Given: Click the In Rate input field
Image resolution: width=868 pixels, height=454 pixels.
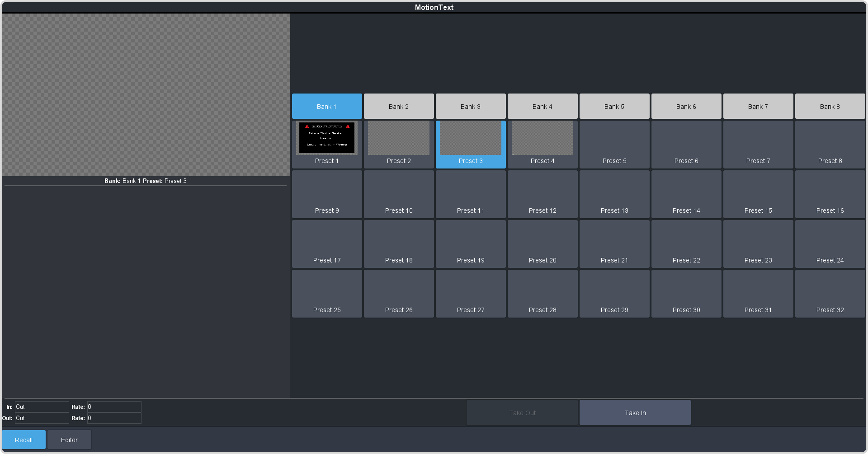Looking at the screenshot, I should click(x=114, y=407).
